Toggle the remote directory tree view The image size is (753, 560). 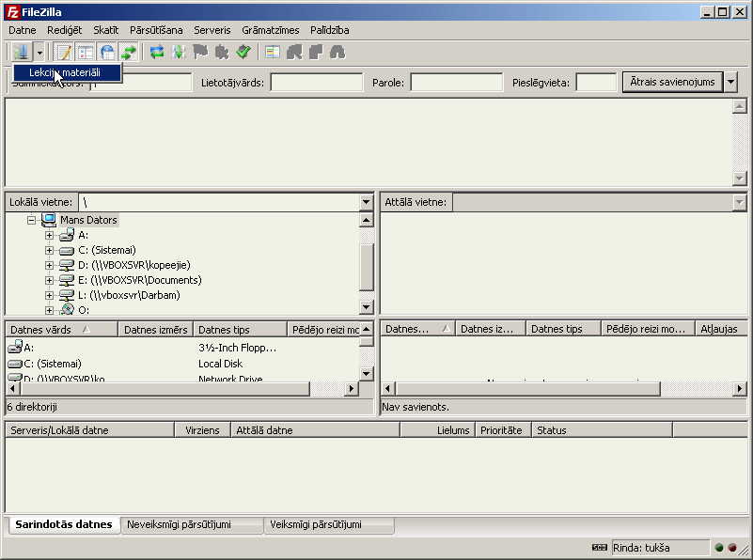[107, 52]
